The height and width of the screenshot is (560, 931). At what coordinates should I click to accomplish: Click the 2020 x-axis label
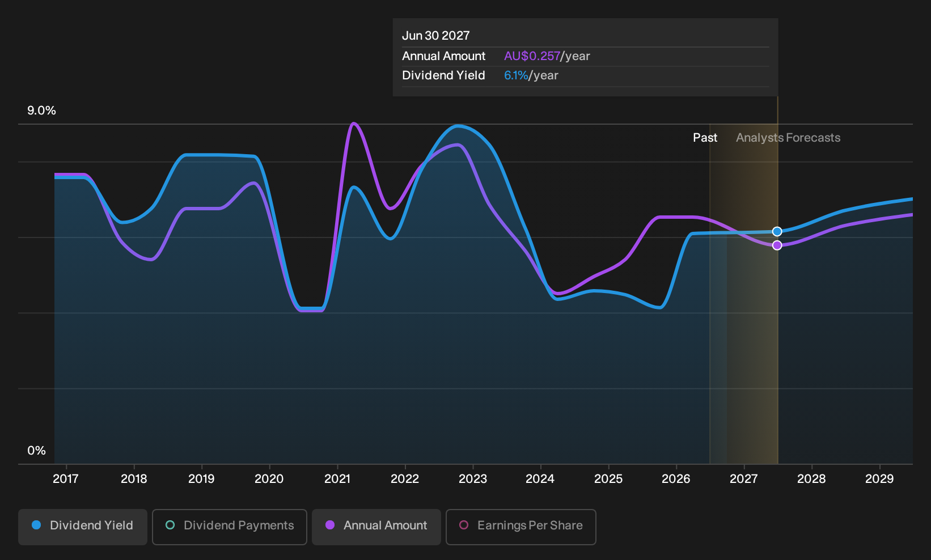[x=269, y=479]
